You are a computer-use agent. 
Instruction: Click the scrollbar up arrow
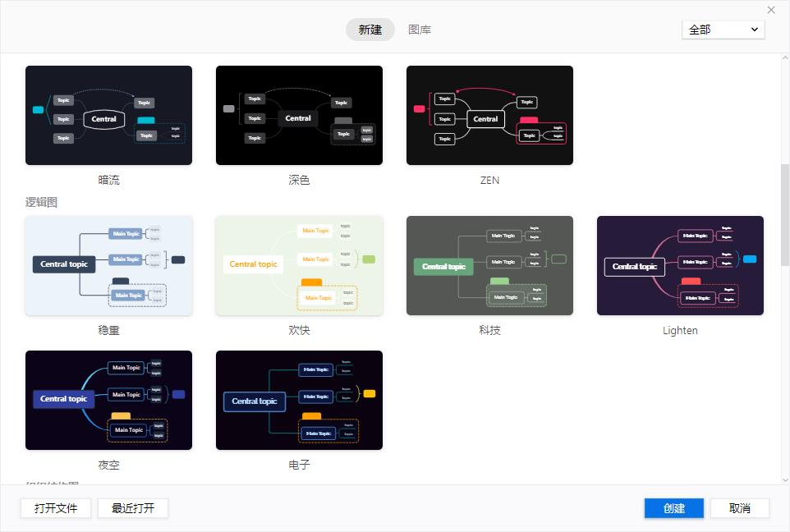(785, 57)
